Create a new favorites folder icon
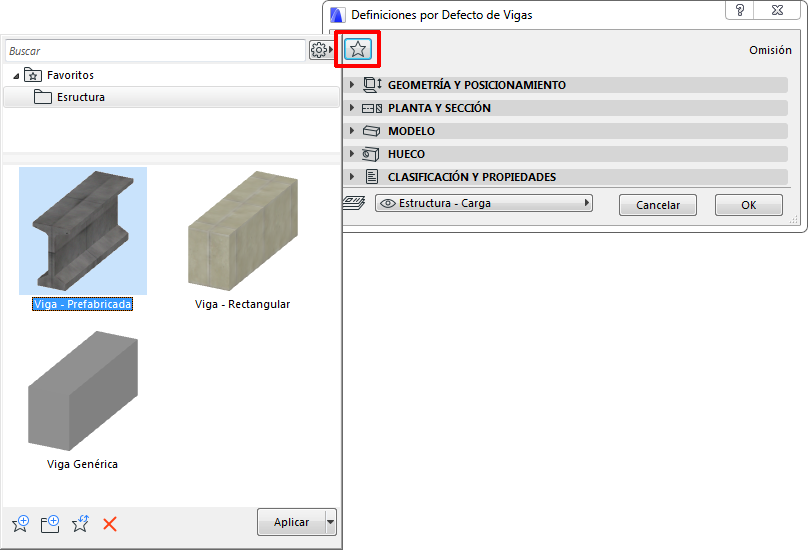The image size is (810, 553). 50,524
